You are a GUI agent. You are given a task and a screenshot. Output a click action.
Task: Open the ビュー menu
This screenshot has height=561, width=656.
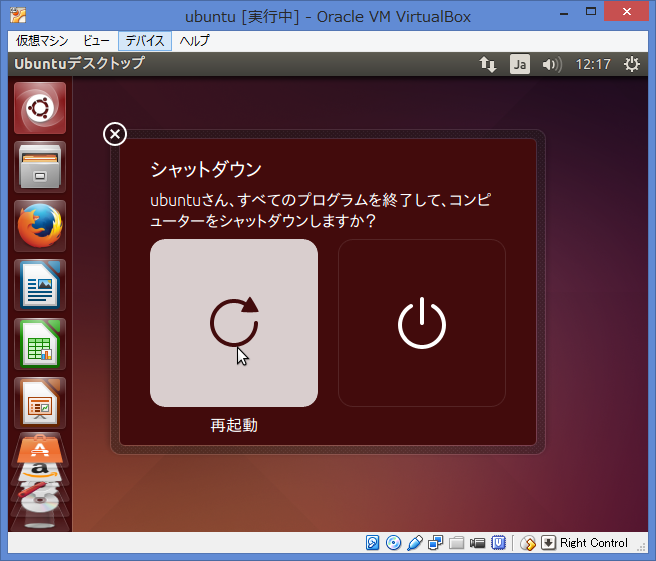96,41
